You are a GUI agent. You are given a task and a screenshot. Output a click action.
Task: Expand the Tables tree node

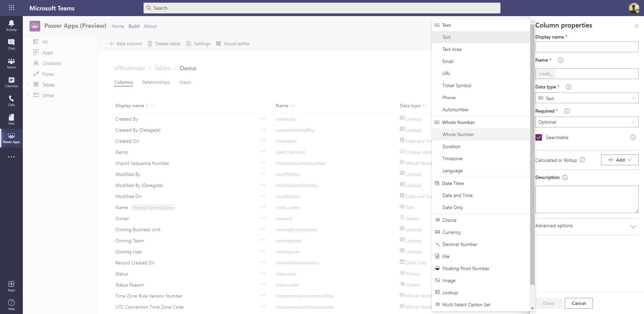click(x=28, y=85)
